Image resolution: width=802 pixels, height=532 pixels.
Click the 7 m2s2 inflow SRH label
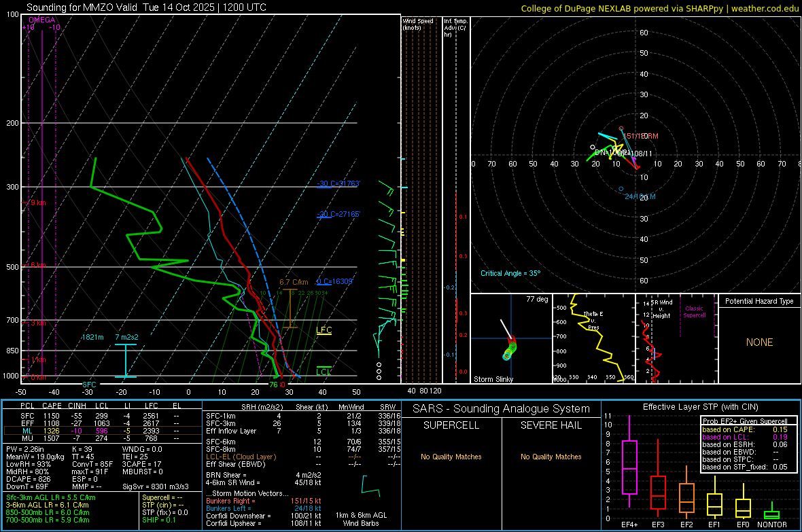pos(126,337)
